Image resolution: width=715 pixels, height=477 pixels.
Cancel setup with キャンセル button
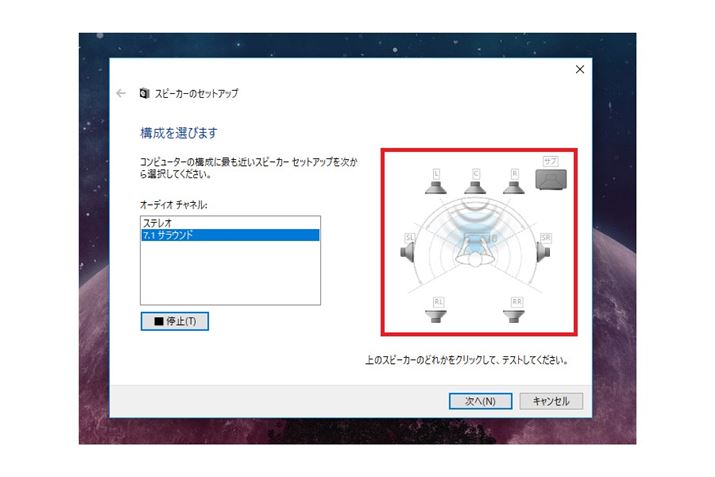pyautogui.click(x=551, y=401)
